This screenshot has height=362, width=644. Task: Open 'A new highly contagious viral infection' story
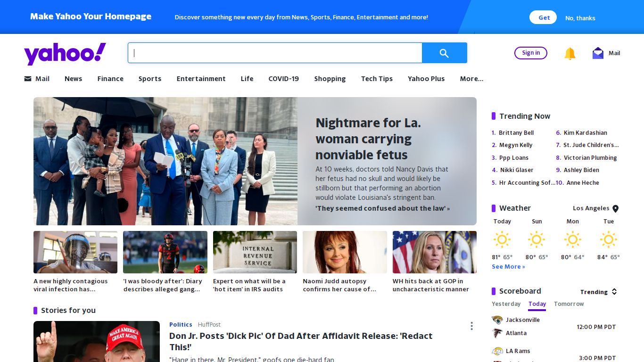coord(71,285)
